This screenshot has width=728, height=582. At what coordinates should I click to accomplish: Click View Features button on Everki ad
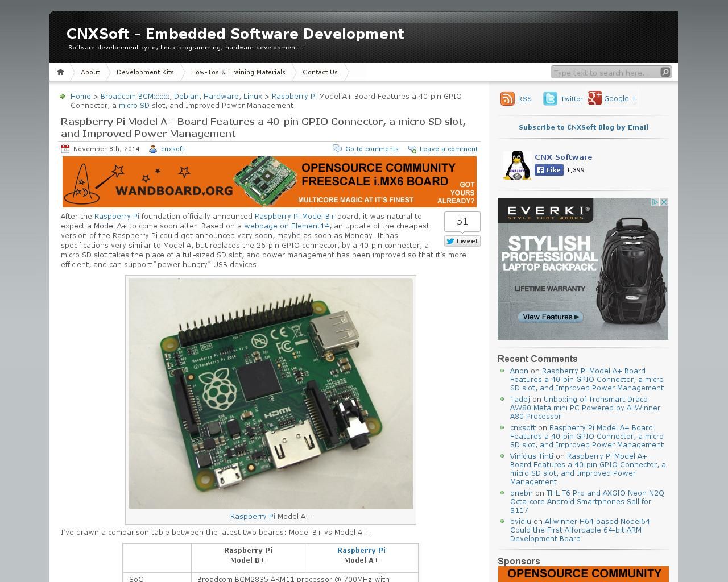click(x=551, y=317)
